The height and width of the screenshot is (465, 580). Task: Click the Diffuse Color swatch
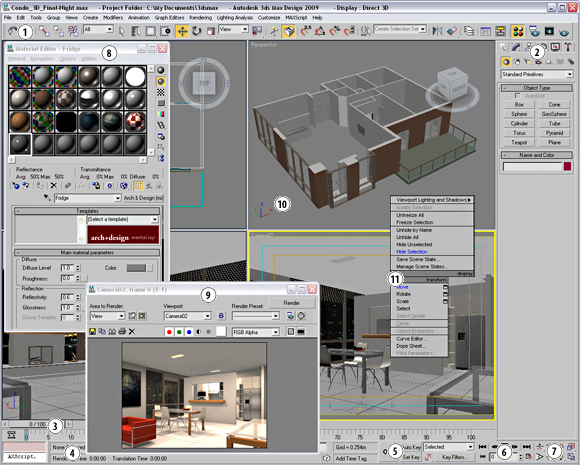coord(136,268)
